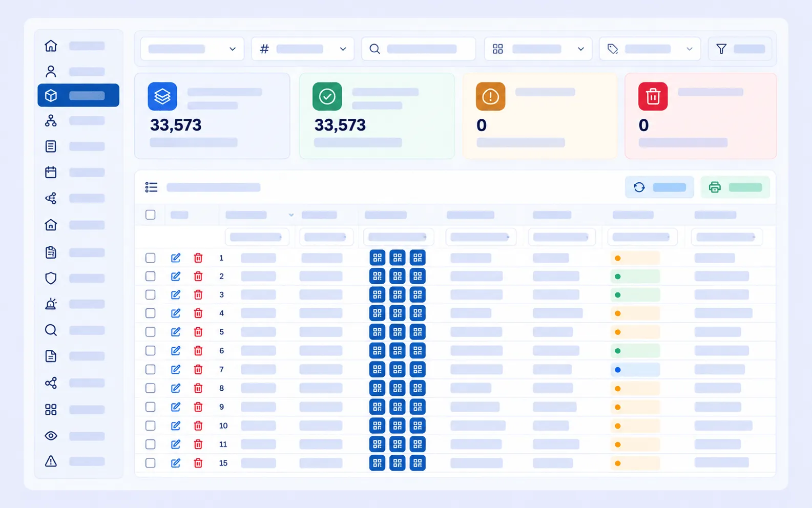This screenshot has width=812, height=508.
Task: Click the funnel filter button
Action: (740, 49)
